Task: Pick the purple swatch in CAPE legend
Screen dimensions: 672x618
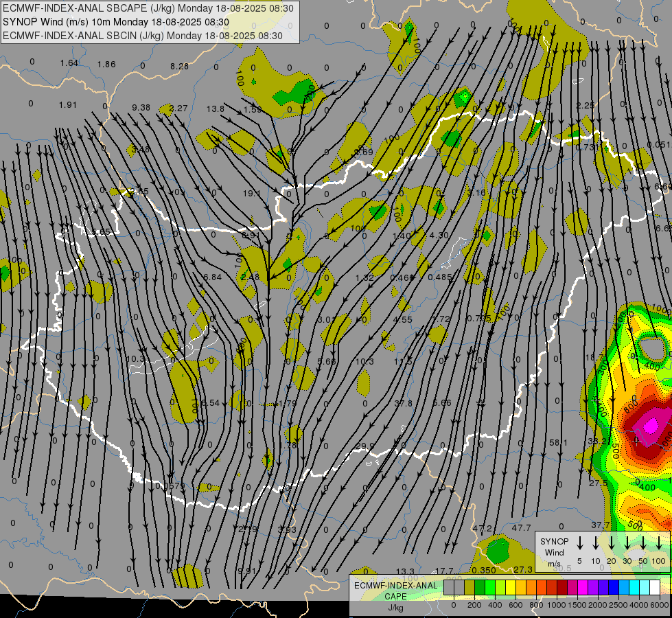Action: click(x=592, y=588)
